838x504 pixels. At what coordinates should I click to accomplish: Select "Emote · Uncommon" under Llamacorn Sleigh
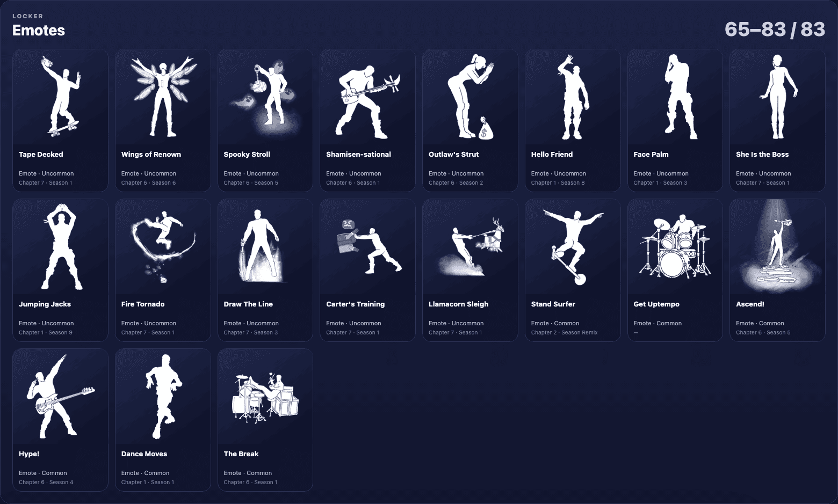456,324
